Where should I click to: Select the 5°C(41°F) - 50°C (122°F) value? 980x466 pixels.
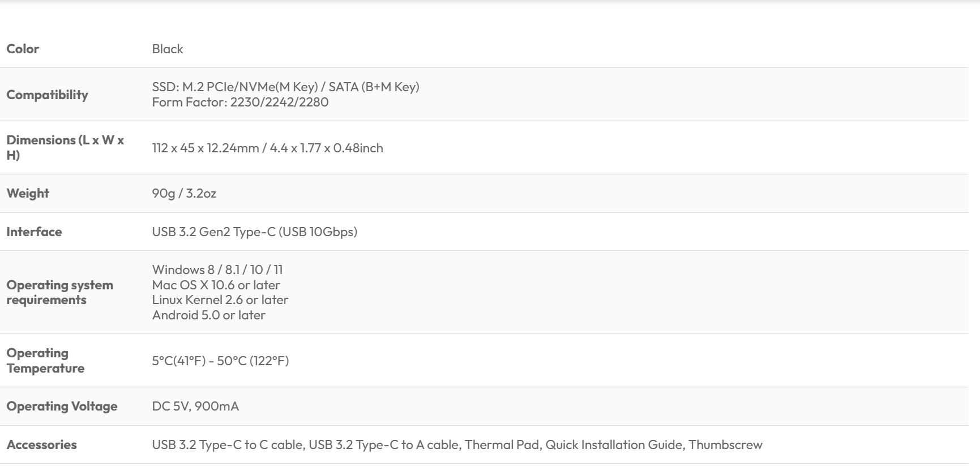(x=220, y=361)
